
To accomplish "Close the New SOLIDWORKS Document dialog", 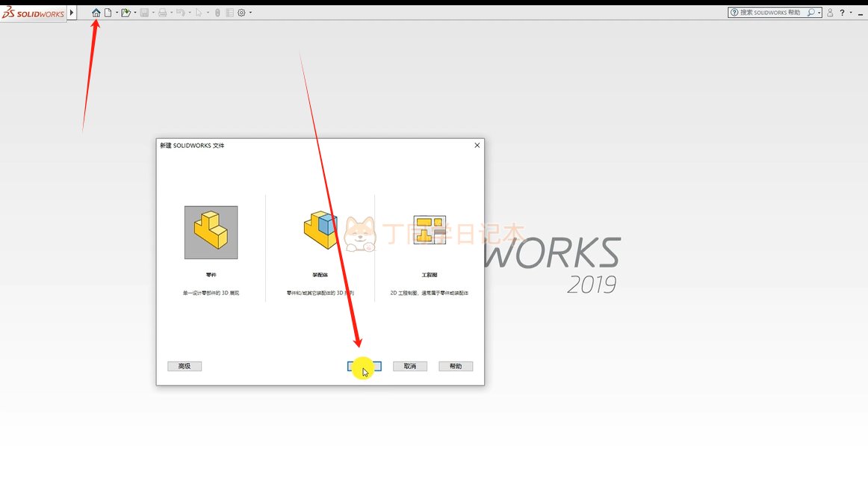I will point(477,145).
